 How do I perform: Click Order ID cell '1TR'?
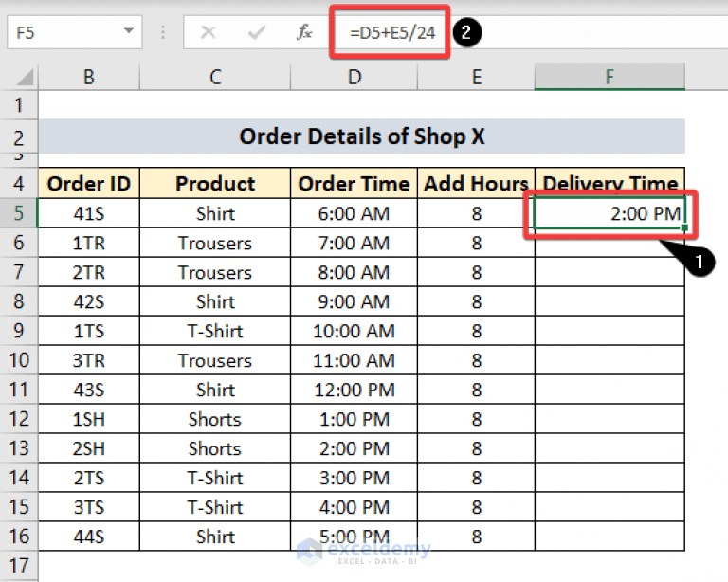(x=89, y=243)
